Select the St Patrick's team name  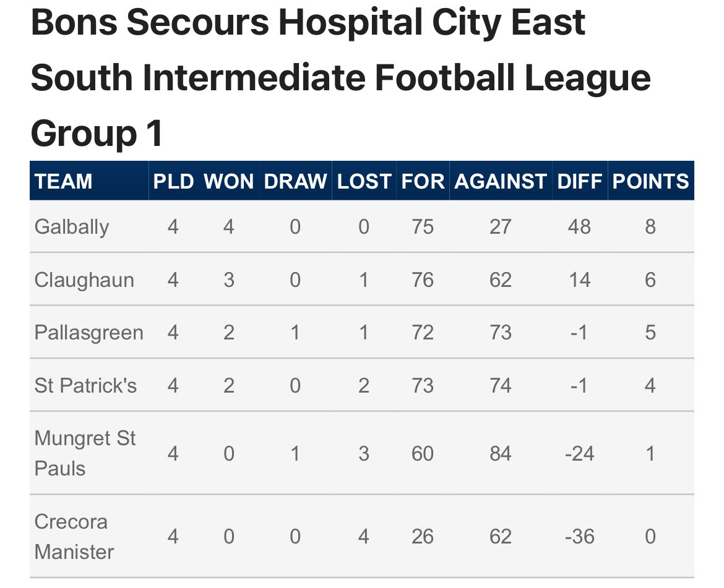click(85, 386)
